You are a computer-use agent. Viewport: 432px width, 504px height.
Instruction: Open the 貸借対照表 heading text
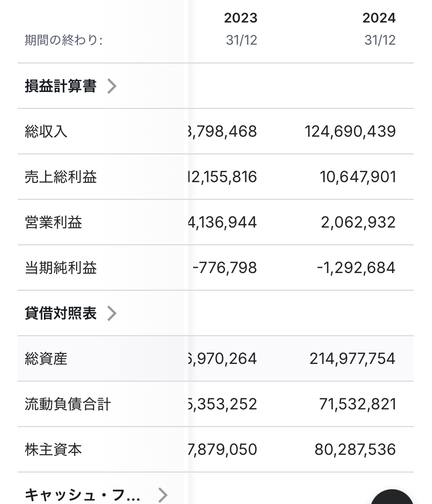(61, 313)
